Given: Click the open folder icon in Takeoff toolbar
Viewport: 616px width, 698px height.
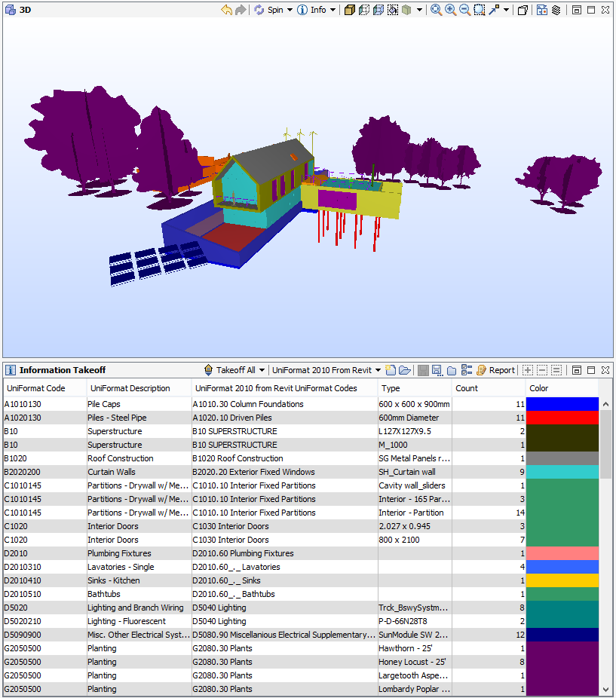Looking at the screenshot, I should [405, 370].
